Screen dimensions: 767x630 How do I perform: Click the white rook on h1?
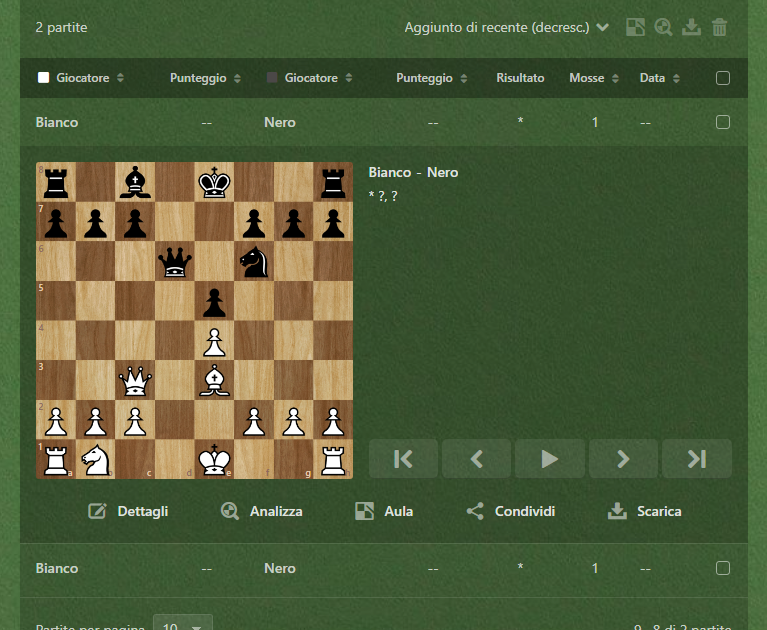coord(333,459)
